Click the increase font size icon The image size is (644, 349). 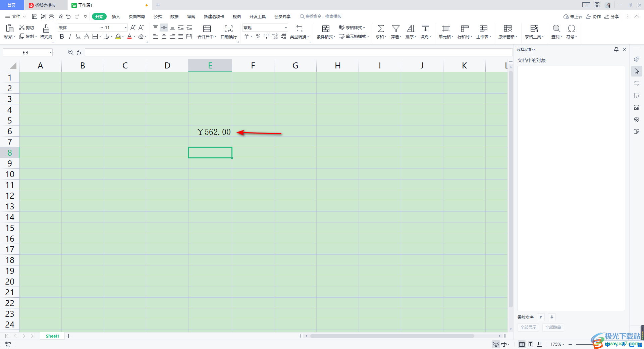[133, 28]
